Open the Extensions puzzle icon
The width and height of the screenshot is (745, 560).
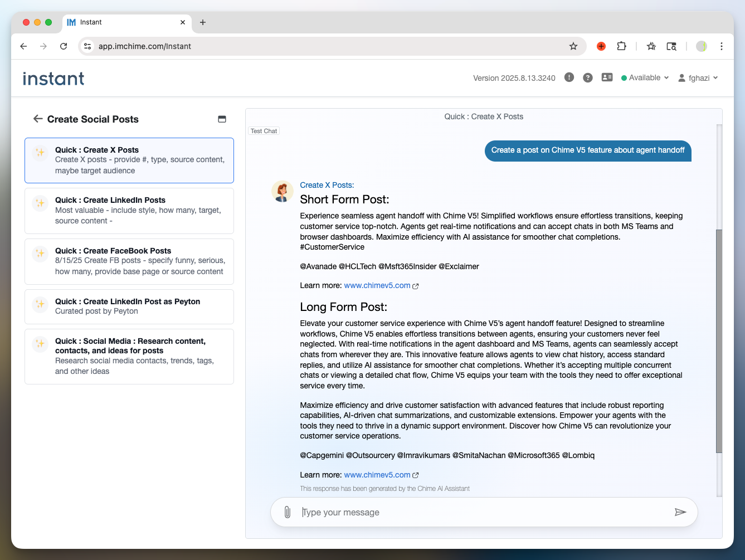tap(622, 46)
